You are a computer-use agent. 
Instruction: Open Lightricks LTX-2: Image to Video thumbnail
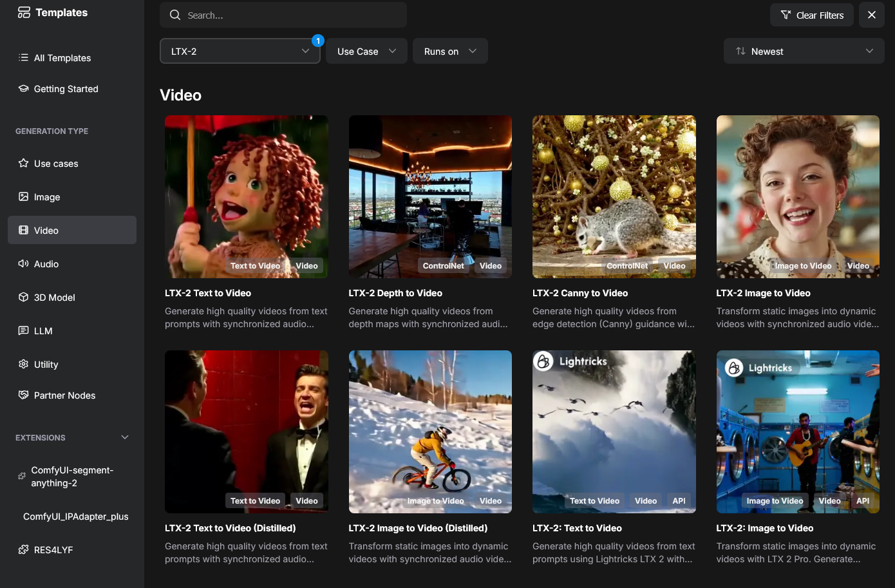pos(798,432)
